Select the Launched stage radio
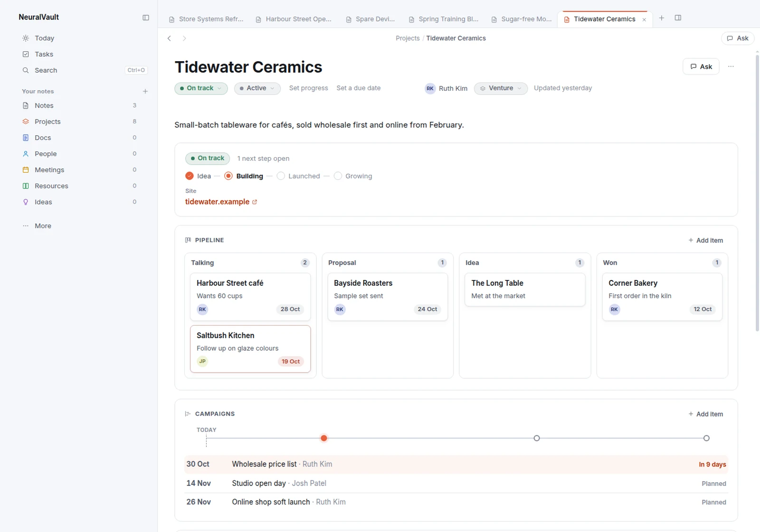The height and width of the screenshot is (532, 760). (281, 176)
